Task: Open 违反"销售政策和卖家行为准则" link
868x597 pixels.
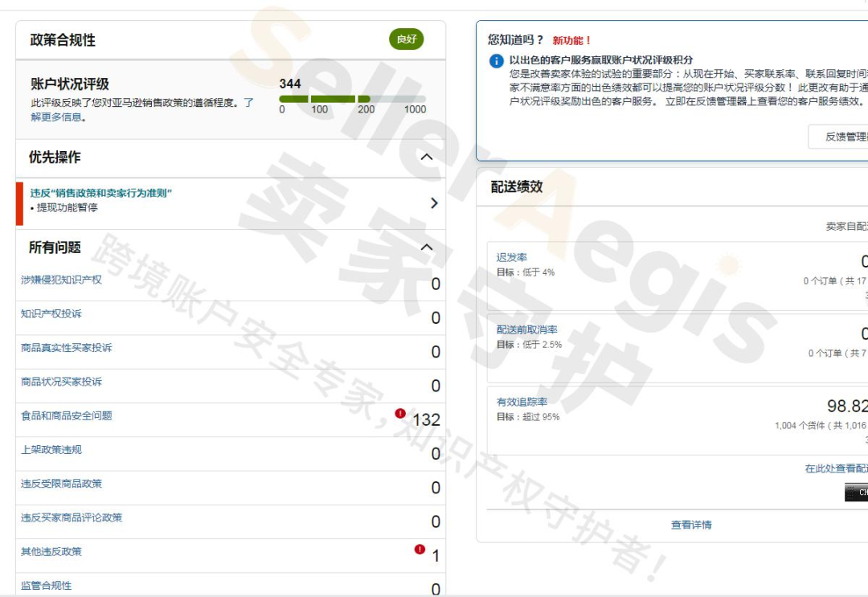Action: pyautogui.click(x=100, y=193)
